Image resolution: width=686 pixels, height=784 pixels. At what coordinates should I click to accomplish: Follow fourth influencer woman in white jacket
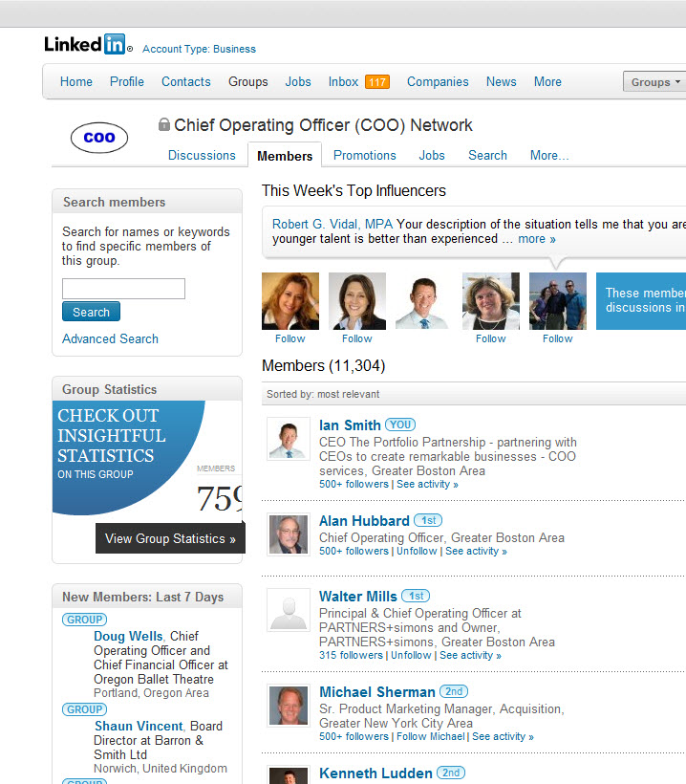point(491,338)
